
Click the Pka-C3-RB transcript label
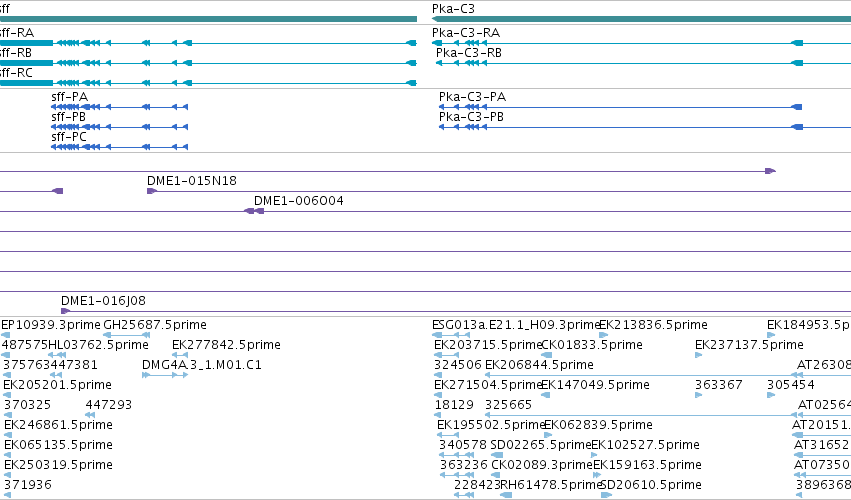point(469,53)
